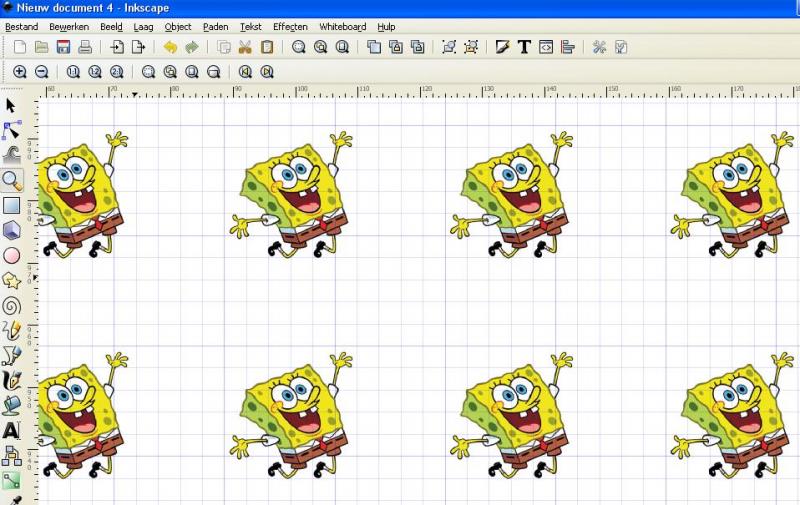Viewport: 800px width, 505px height.
Task: Open the Fill and Stroke dialog icon
Action: click(503, 47)
